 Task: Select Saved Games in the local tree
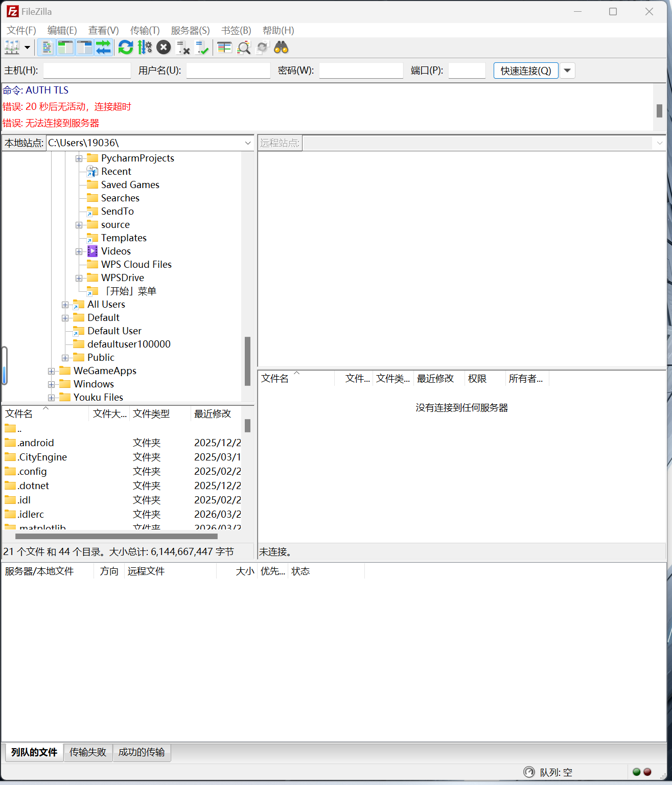[x=130, y=185]
